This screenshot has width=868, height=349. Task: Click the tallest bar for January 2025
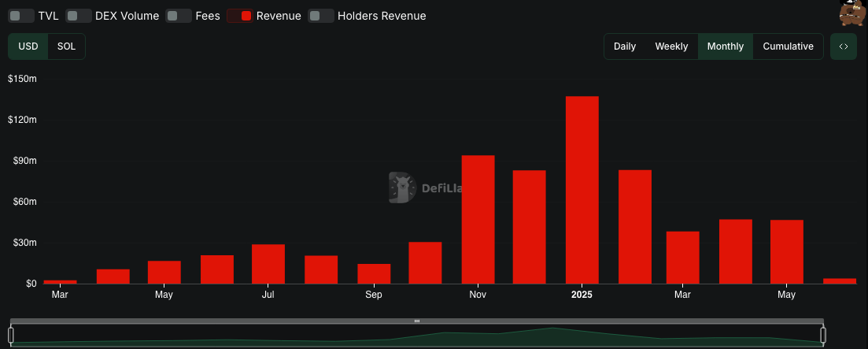[582, 190]
